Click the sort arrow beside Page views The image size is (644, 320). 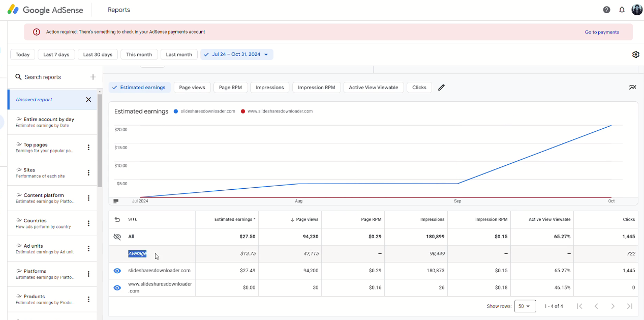point(292,220)
